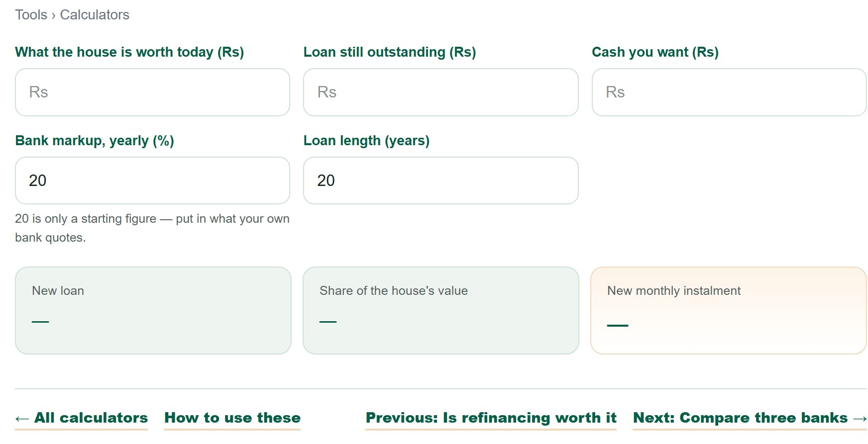
Task: Select the markup starting figure hint text
Action: 152,228
